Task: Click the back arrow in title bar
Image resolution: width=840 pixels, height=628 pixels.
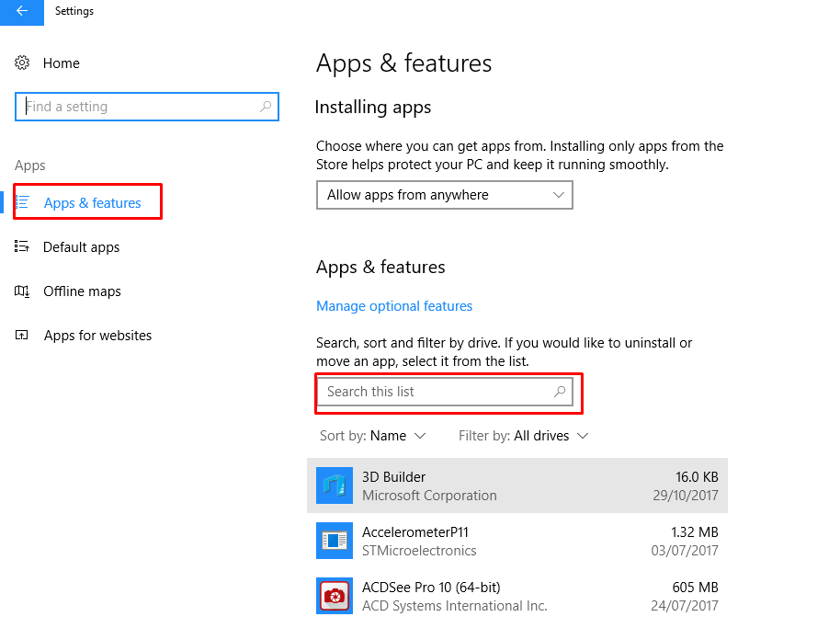Action: (x=21, y=11)
